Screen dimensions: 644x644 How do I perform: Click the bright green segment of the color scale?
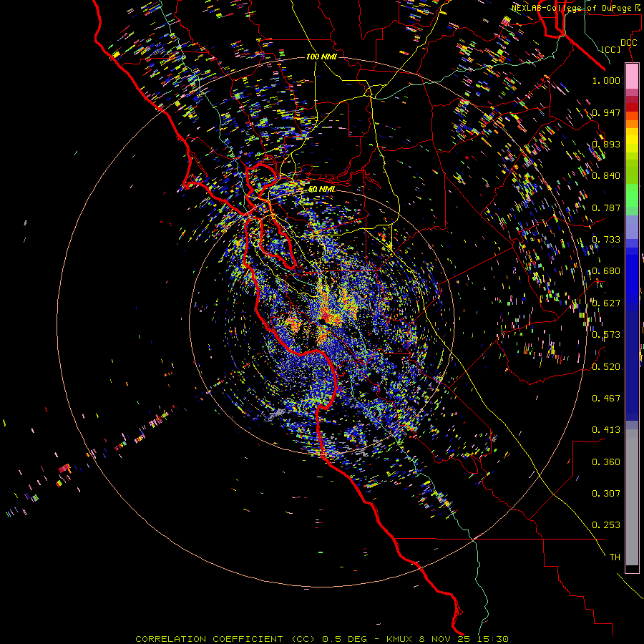point(632,195)
